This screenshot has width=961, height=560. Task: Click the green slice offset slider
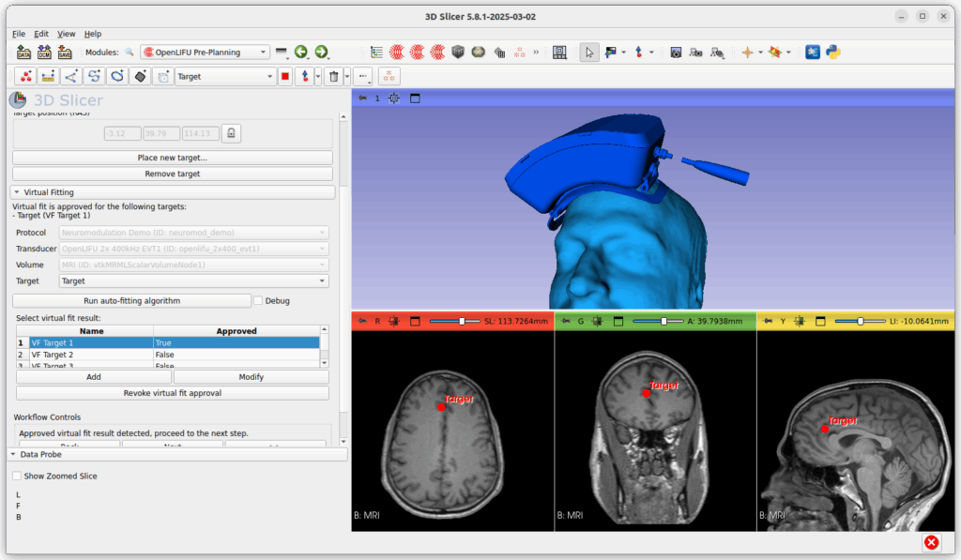(658, 321)
